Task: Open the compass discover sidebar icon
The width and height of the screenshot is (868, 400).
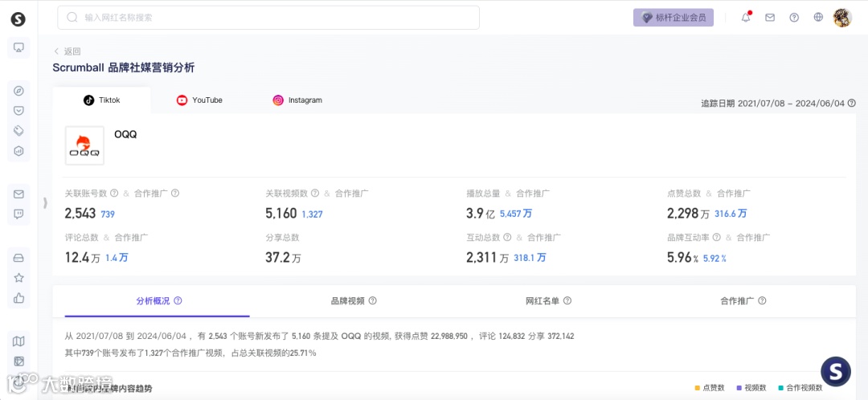Action: pos(18,91)
